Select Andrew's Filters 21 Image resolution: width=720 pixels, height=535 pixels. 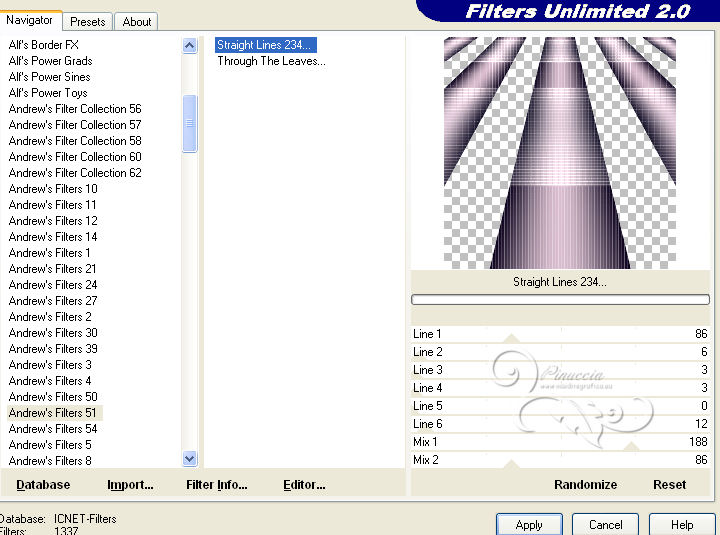tap(52, 269)
